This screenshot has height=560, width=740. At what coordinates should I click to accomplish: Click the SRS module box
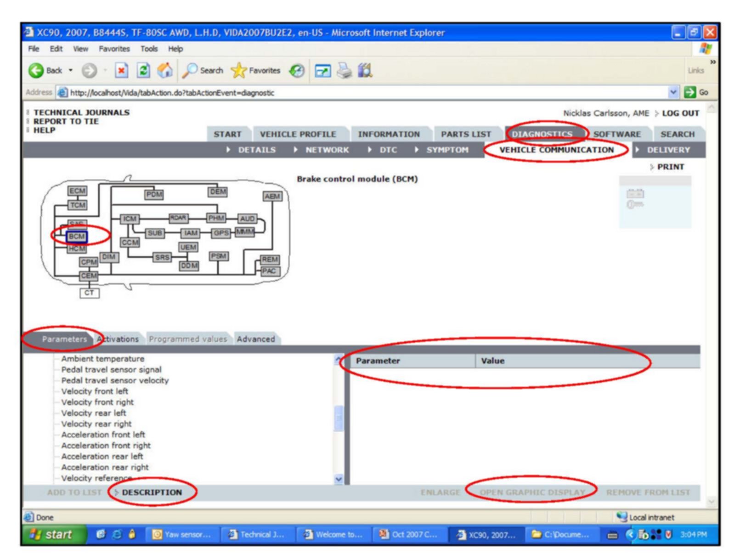(x=162, y=257)
